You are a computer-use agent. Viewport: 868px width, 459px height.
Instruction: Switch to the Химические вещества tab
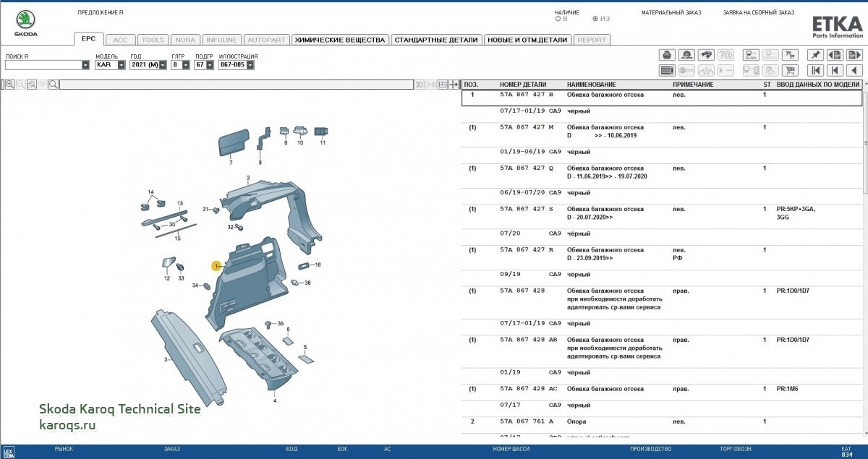click(x=339, y=40)
